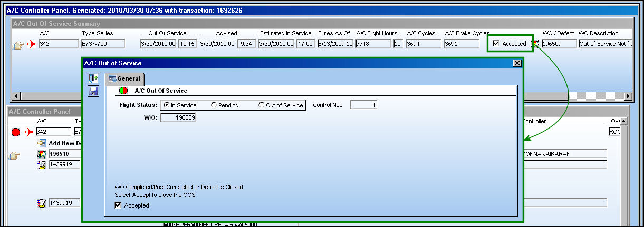Image resolution: width=644 pixels, height=227 pixels.
Task: Click the Advised date 3/30/2010
Action: coord(217,44)
